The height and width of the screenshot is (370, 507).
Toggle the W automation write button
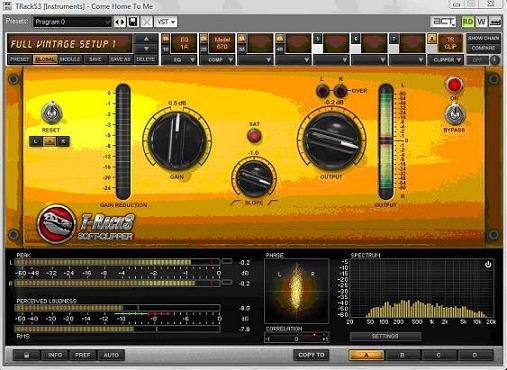(x=481, y=22)
